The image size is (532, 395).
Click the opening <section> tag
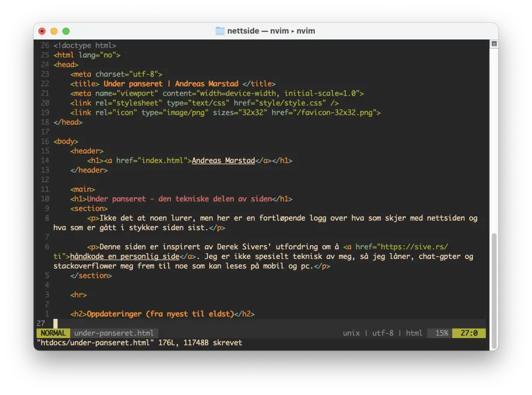click(x=89, y=208)
